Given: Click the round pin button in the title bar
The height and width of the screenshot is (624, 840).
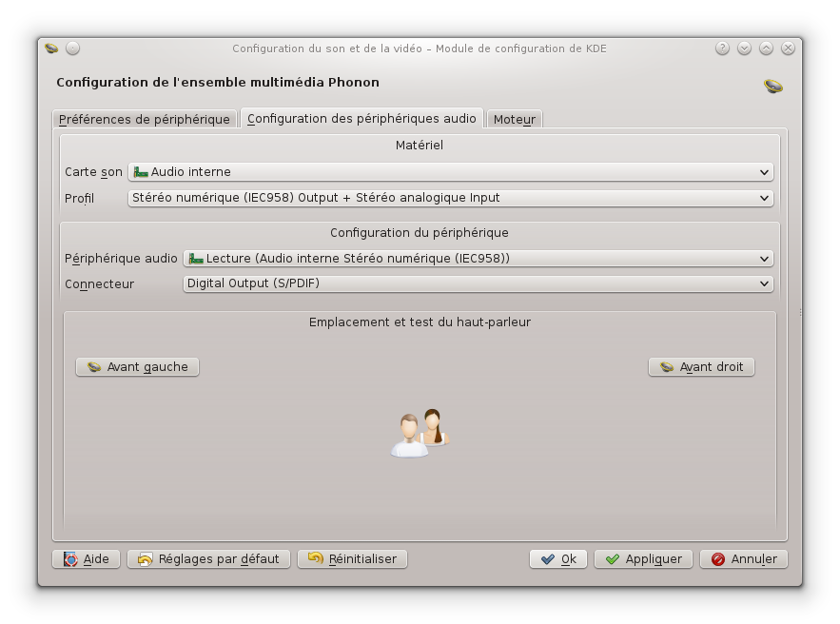Looking at the screenshot, I should (x=73, y=49).
